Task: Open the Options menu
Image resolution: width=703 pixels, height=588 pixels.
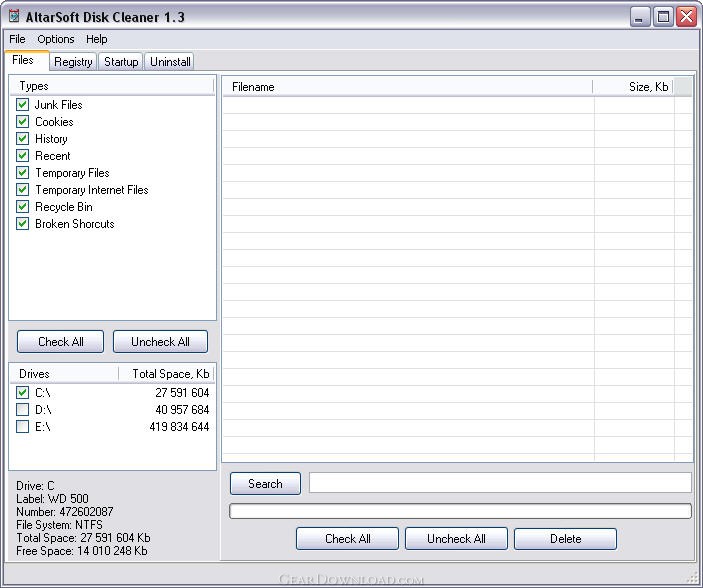Action: [56, 39]
